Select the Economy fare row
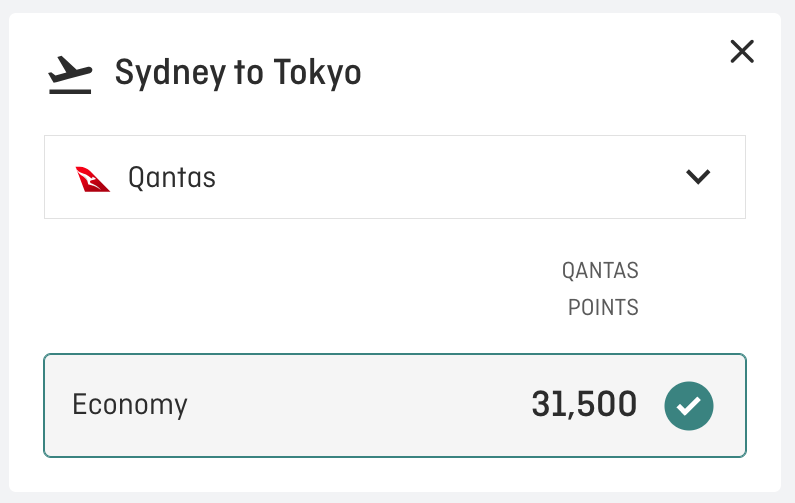 click(394, 405)
